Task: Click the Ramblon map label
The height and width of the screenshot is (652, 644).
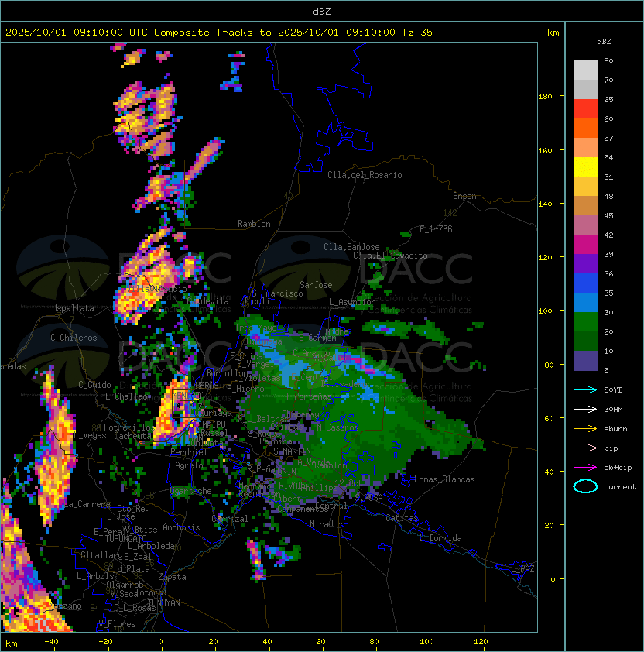Action: coord(254,224)
